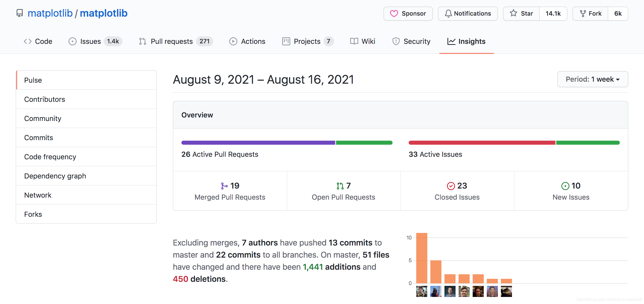The height and width of the screenshot is (304, 644).
Task: Click the repository icon beside matplotlib title
Action: click(x=20, y=13)
